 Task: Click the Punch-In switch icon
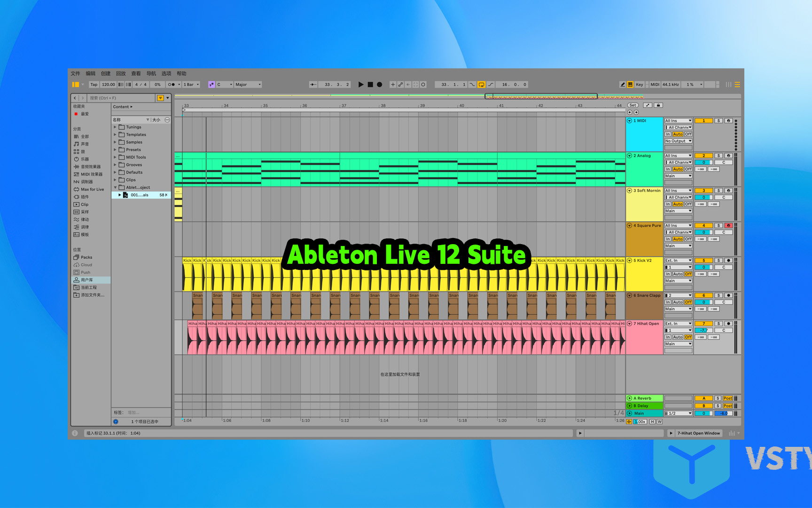[472, 85]
